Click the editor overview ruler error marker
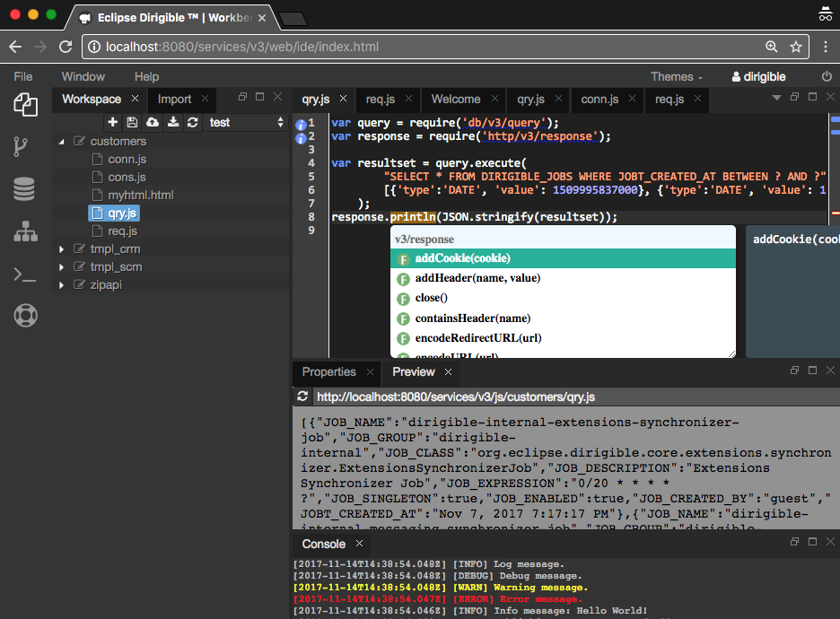 pos(836,214)
